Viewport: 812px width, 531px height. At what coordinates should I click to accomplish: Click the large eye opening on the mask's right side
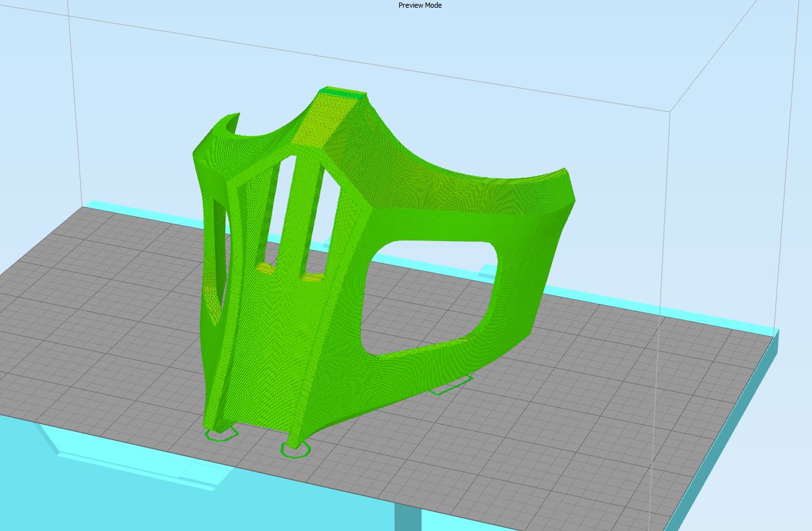[x=427, y=295]
